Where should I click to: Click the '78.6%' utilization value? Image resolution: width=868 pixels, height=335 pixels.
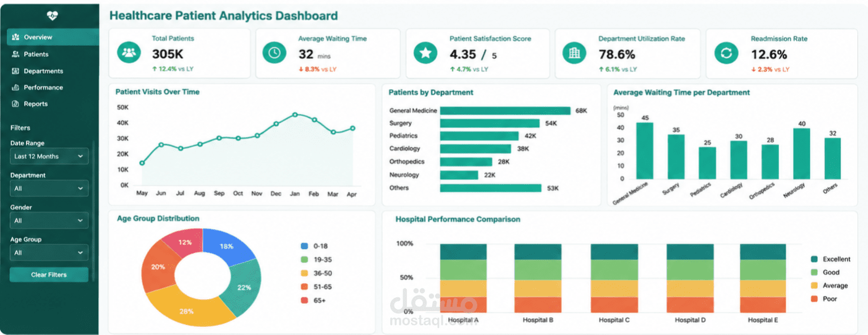[617, 54]
